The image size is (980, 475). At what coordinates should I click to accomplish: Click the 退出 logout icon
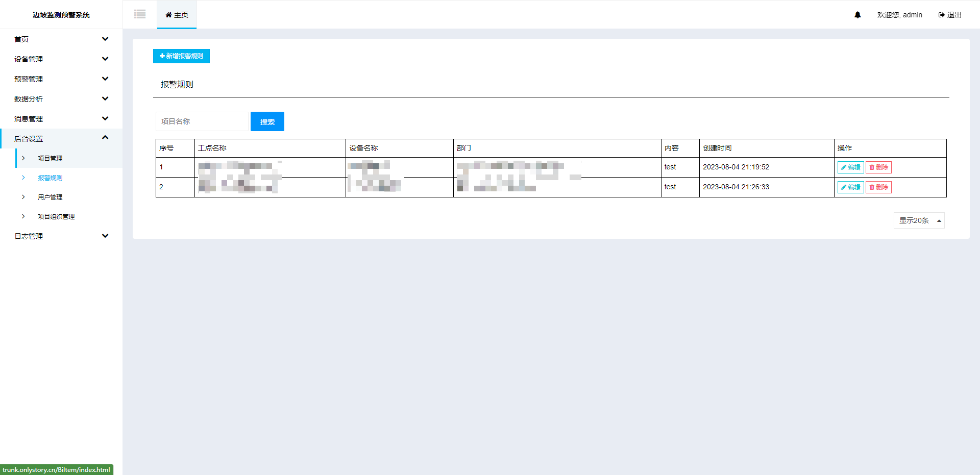(x=942, y=15)
